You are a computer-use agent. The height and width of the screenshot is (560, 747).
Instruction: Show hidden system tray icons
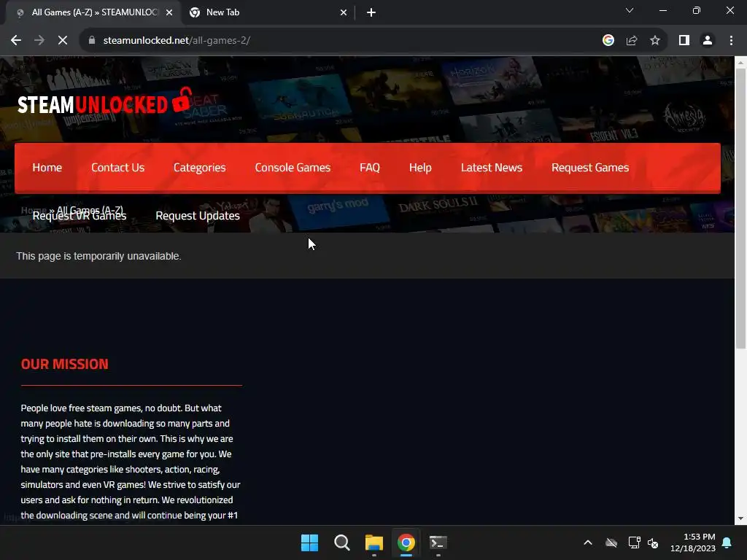[x=588, y=542]
